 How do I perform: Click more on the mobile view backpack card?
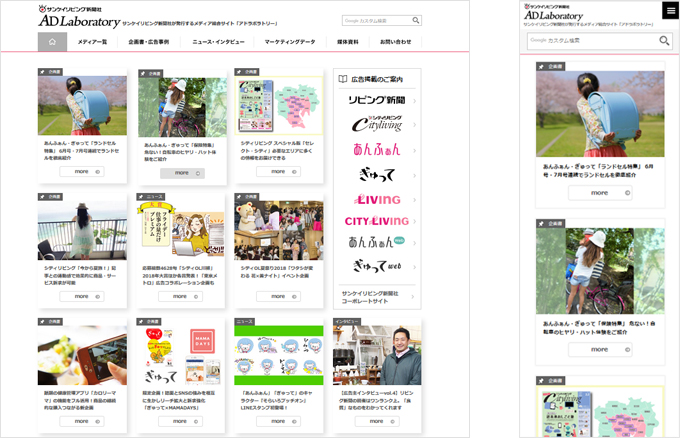tap(600, 193)
